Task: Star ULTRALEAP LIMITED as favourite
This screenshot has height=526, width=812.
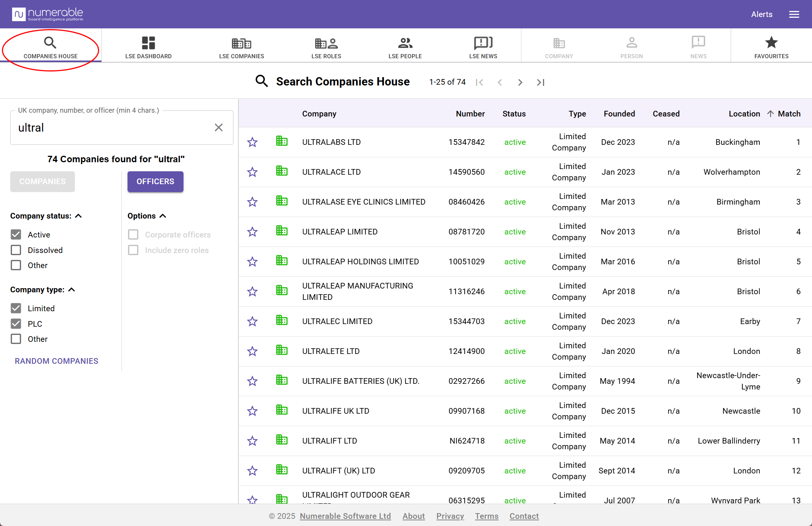Action: pos(252,231)
